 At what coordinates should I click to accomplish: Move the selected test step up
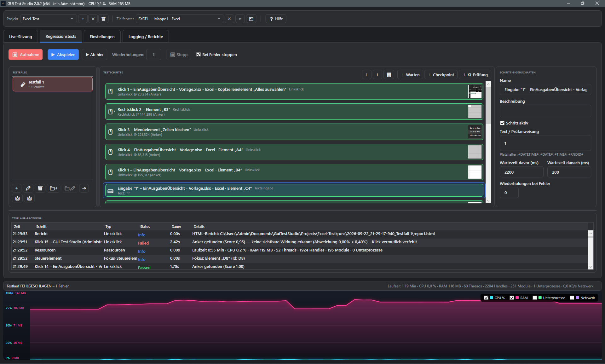pos(367,75)
